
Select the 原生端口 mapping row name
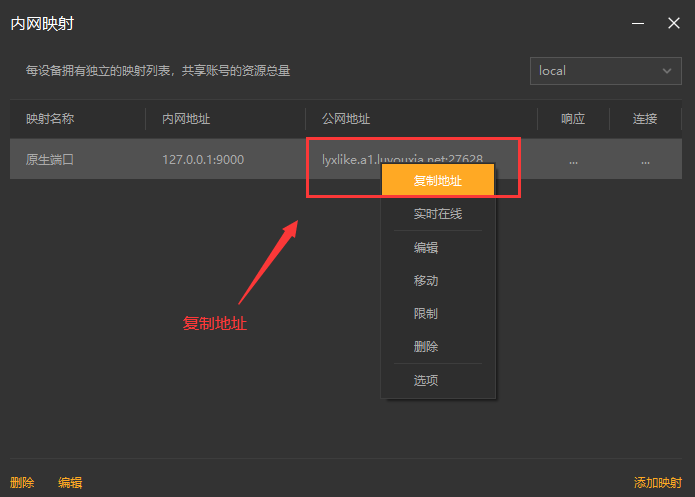50,159
